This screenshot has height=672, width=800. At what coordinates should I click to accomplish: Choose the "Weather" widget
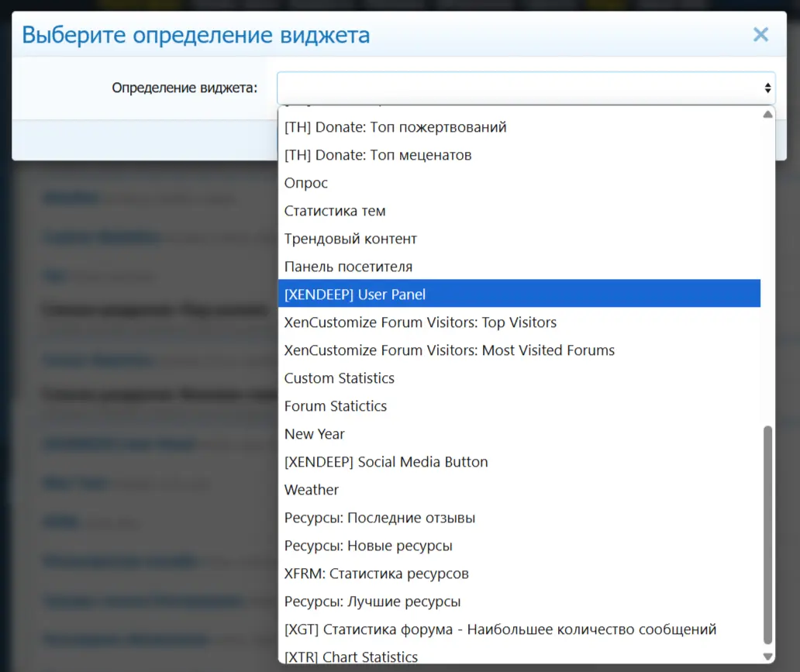coord(312,489)
